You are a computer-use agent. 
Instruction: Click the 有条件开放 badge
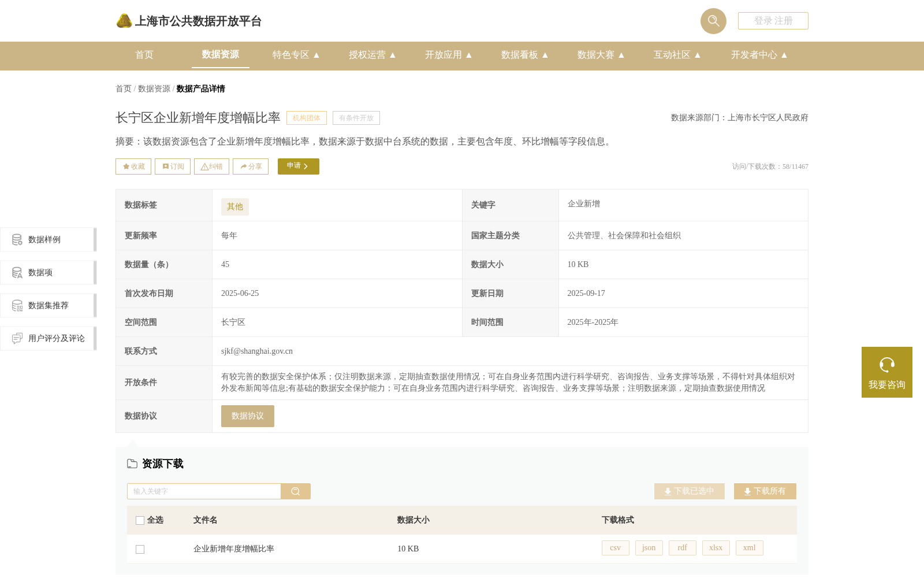coord(356,118)
